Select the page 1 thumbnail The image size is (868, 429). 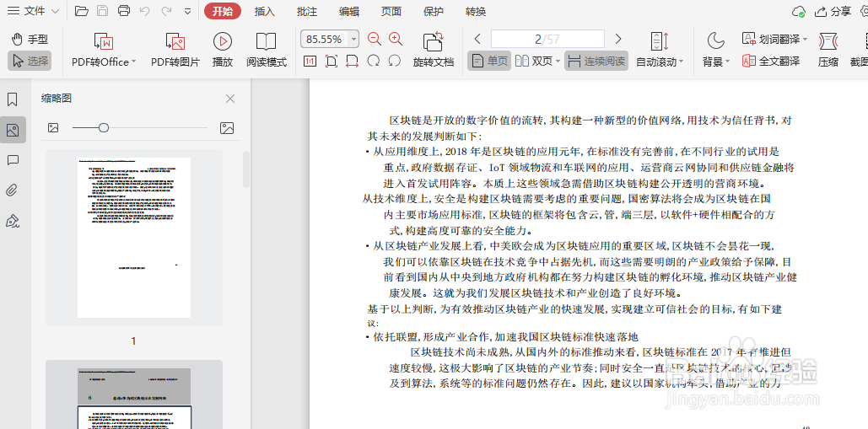[x=134, y=238]
